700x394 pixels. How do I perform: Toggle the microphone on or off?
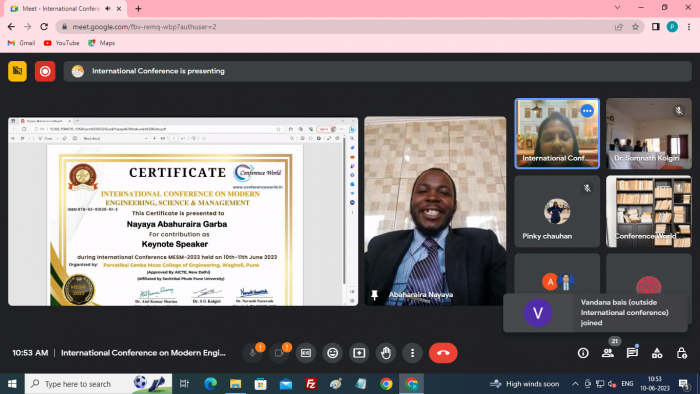252,353
